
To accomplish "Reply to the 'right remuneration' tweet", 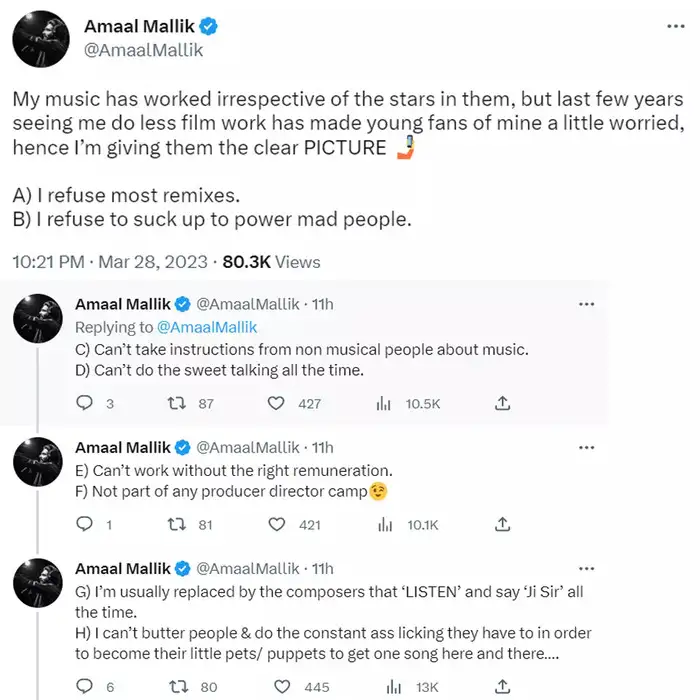I will pos(85,524).
